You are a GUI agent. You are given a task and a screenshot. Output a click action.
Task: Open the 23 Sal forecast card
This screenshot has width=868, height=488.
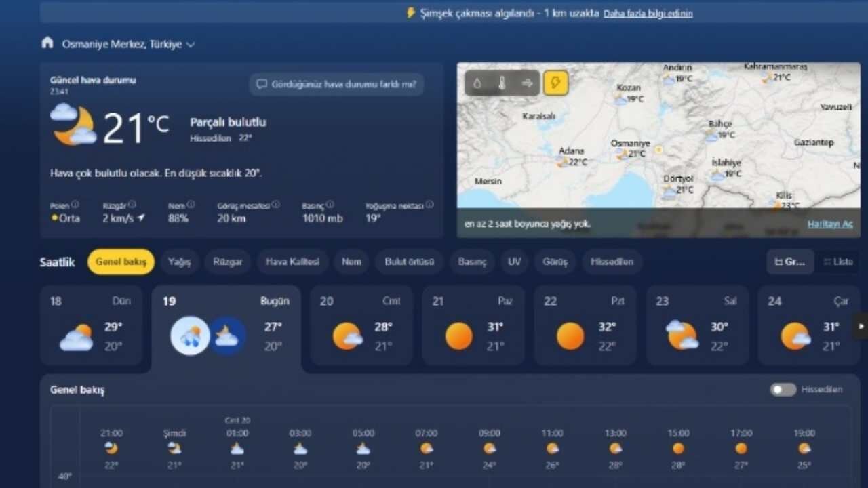tap(697, 325)
